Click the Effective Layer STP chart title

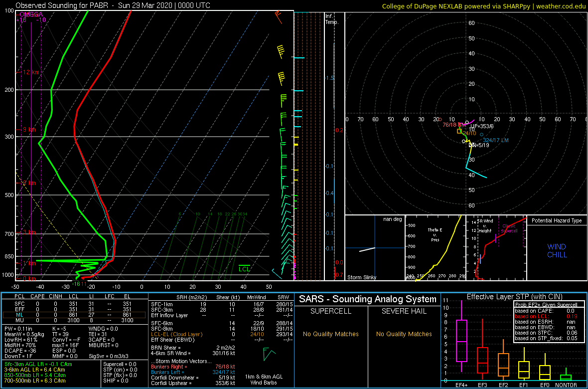pyautogui.click(x=514, y=297)
